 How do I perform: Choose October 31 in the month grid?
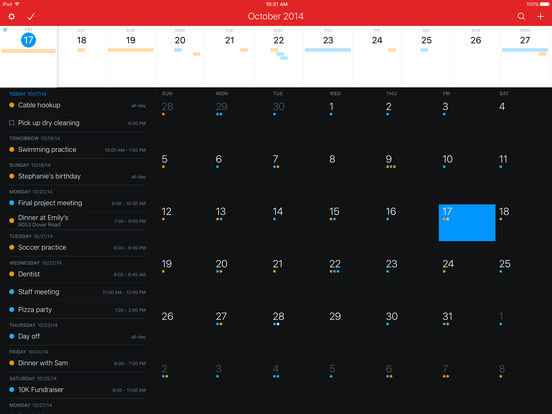pyautogui.click(x=447, y=316)
